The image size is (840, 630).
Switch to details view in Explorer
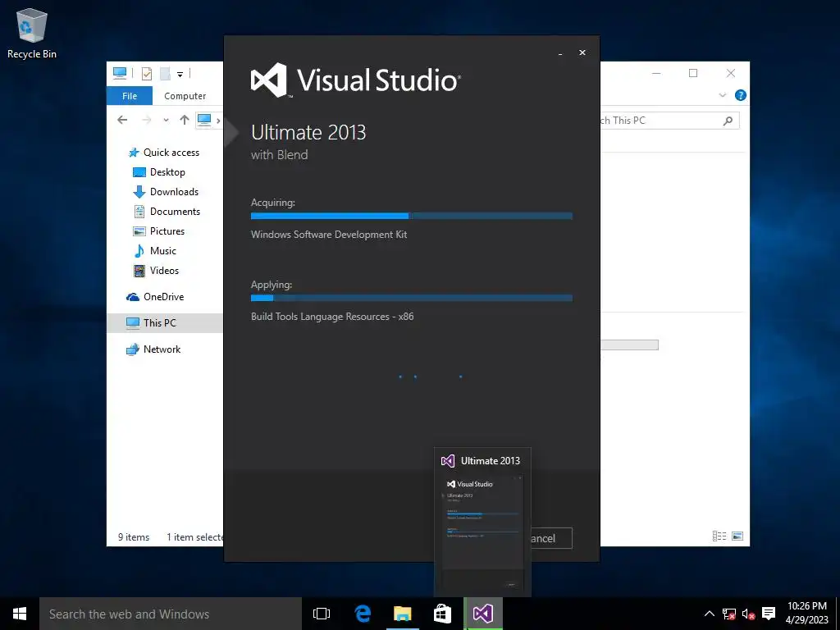point(719,536)
